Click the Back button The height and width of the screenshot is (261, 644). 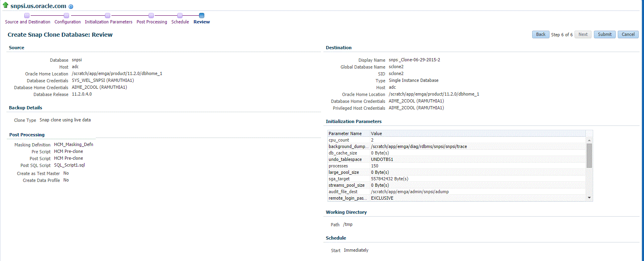pyautogui.click(x=541, y=34)
